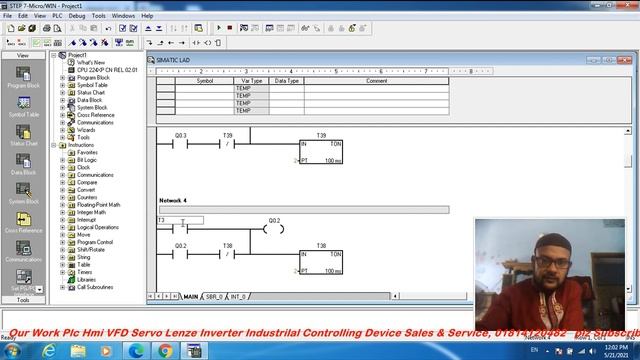Image resolution: width=640 pixels, height=360 pixels.
Task: Expand the Compare instruction folder
Action: [62, 182]
